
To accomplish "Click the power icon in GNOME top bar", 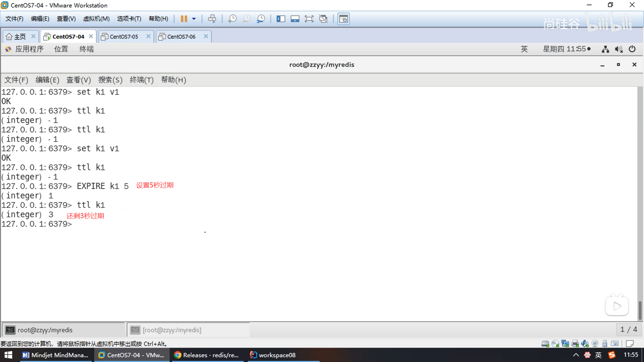I will point(632,49).
